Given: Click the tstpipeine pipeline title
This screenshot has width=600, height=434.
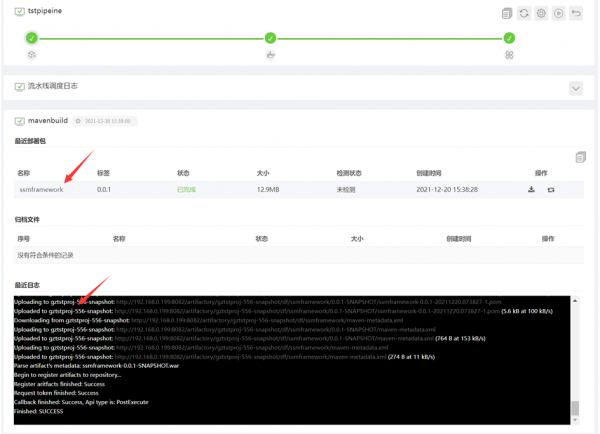Looking at the screenshot, I should point(45,11).
